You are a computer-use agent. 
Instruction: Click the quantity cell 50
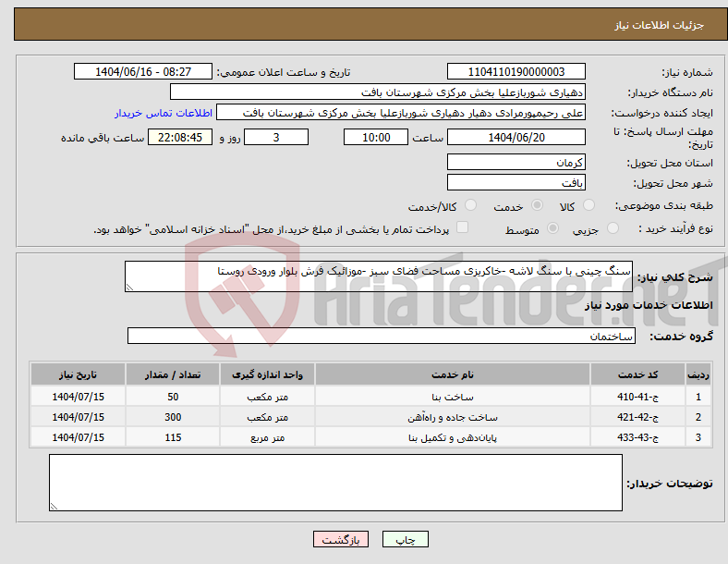pos(173,397)
